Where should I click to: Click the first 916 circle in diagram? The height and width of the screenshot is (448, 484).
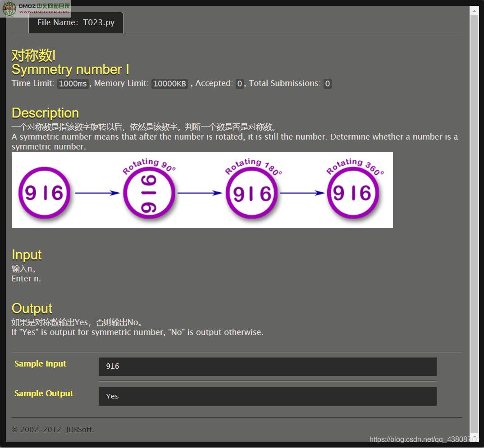click(45, 193)
